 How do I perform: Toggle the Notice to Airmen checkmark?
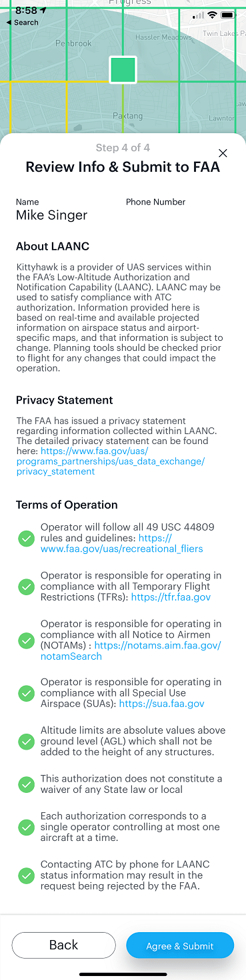26,640
